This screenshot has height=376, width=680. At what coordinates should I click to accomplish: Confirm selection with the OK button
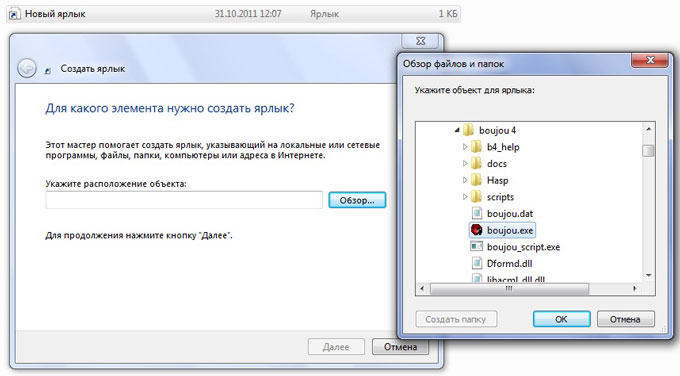[561, 319]
